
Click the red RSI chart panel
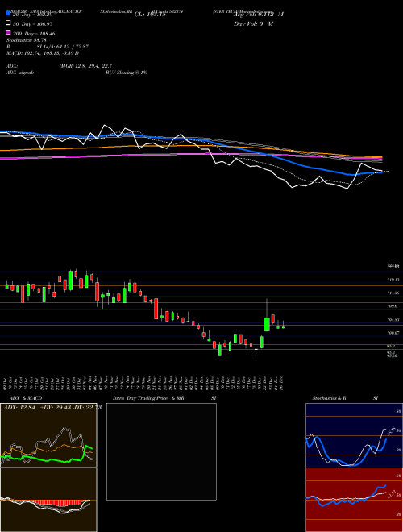coord(354,500)
